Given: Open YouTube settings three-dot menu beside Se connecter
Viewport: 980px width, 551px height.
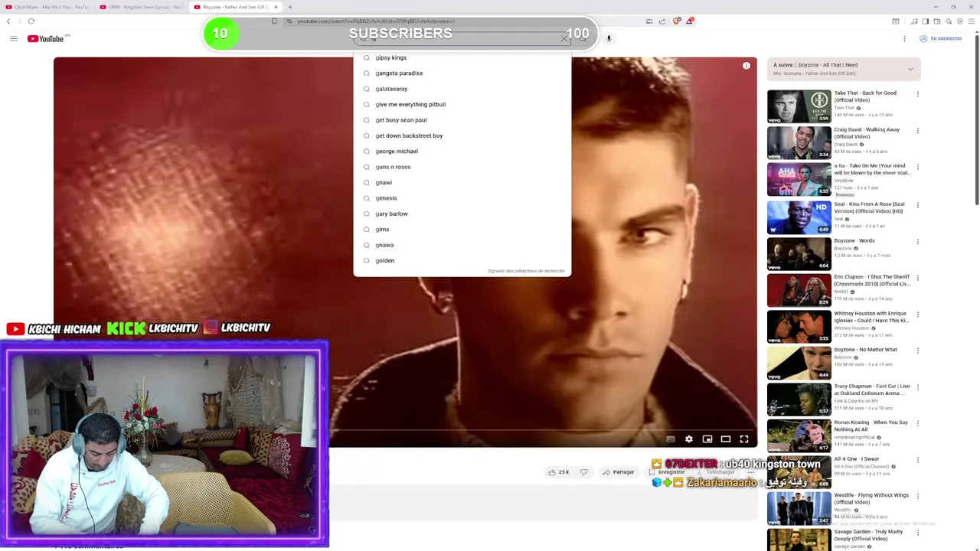Looking at the screenshot, I should coord(904,38).
